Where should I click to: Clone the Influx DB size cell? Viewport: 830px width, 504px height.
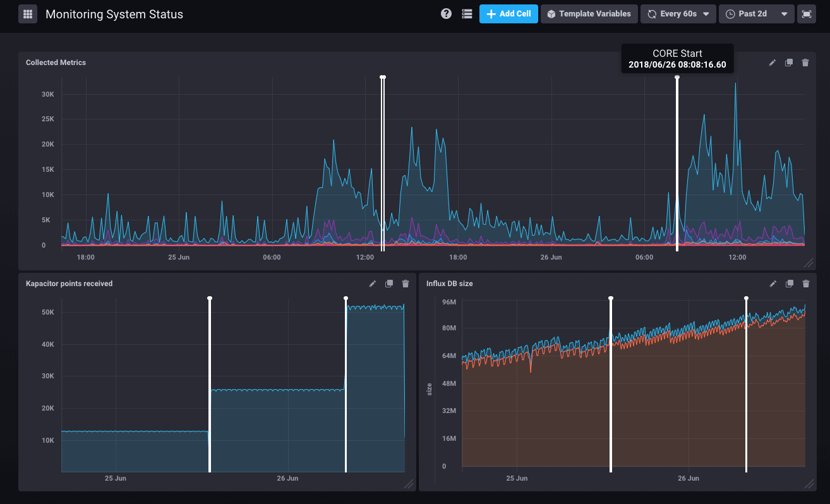pyautogui.click(x=789, y=284)
